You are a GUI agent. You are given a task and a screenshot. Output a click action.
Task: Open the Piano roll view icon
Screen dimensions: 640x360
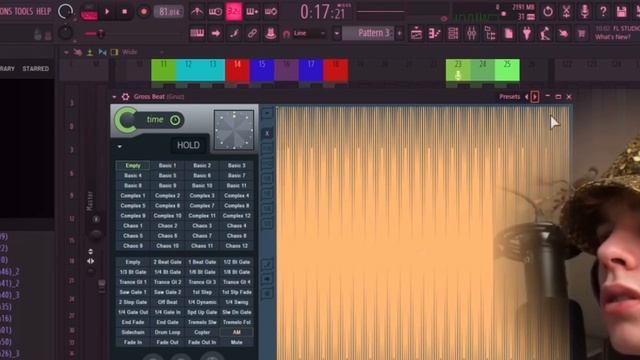click(435, 33)
